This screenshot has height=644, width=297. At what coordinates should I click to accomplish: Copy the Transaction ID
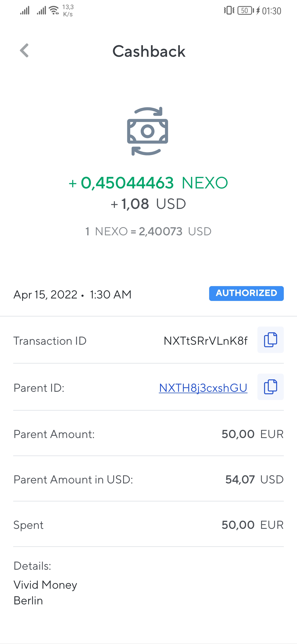[270, 340]
